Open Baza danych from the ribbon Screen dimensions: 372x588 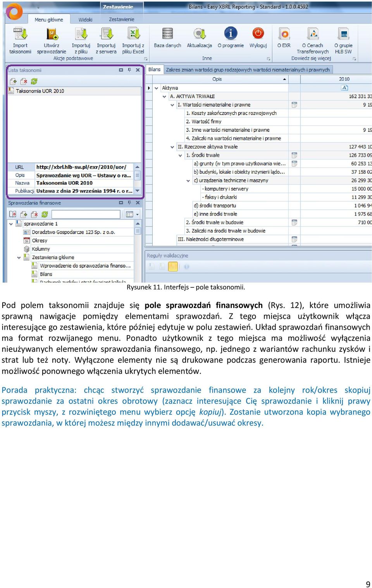point(167,38)
